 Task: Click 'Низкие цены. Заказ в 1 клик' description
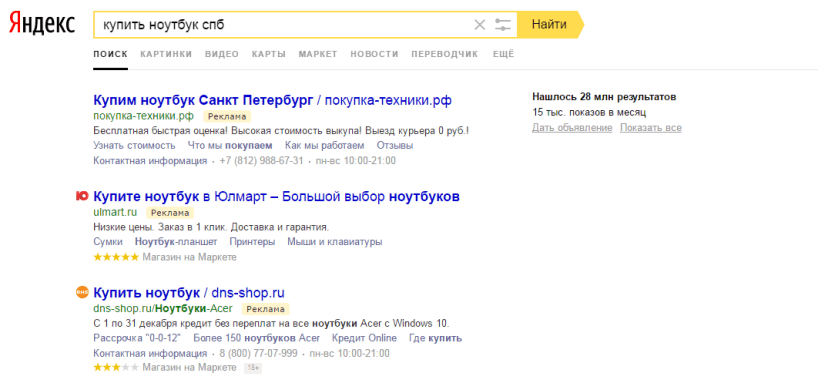pos(211,228)
